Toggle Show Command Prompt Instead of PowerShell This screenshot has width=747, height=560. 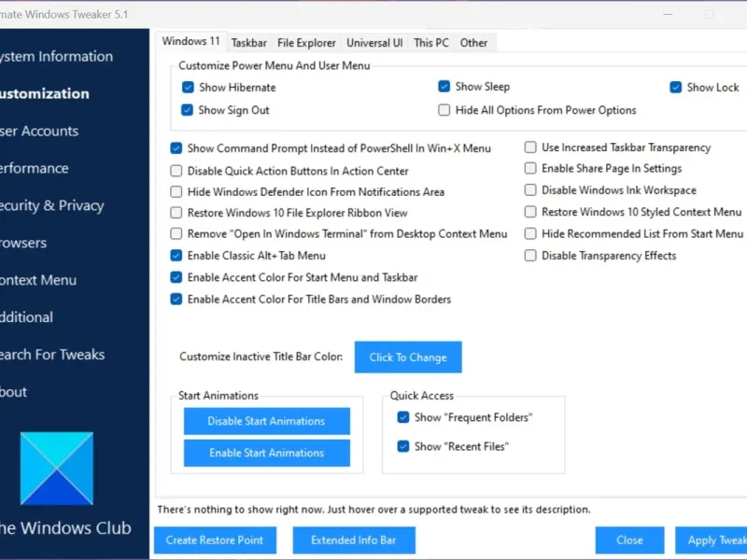[176, 148]
